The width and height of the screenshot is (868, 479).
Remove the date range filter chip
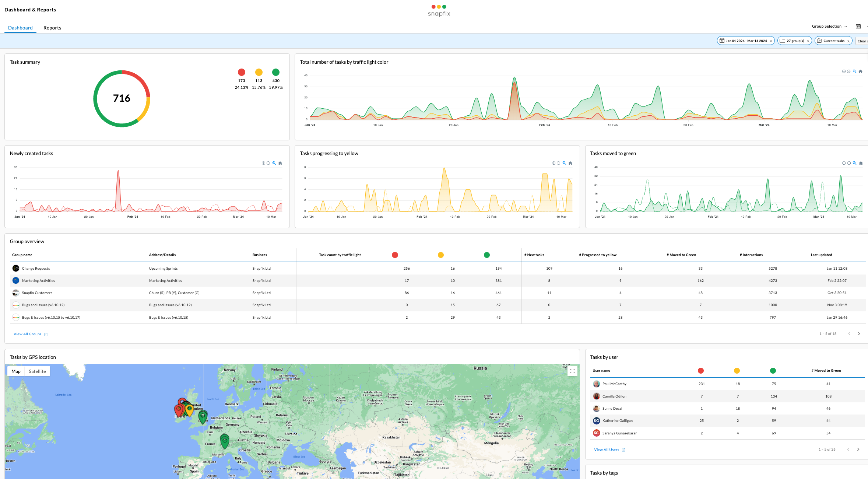(x=771, y=41)
